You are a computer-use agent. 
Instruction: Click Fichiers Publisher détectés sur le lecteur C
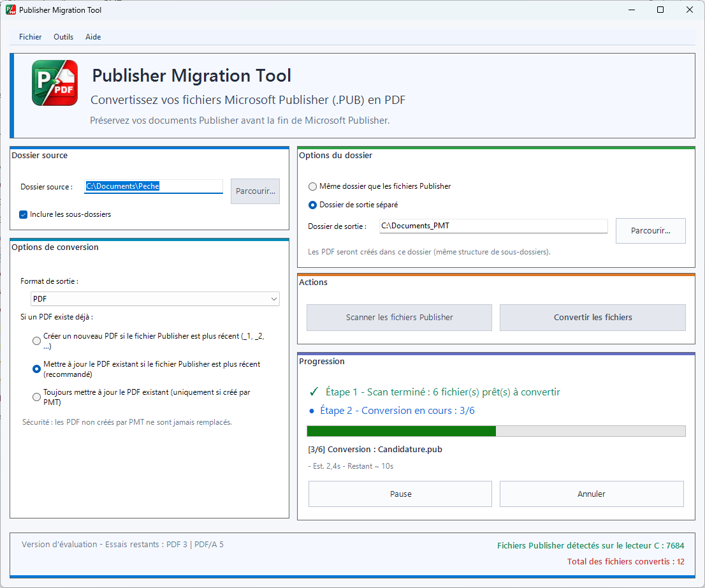pyautogui.click(x=590, y=546)
